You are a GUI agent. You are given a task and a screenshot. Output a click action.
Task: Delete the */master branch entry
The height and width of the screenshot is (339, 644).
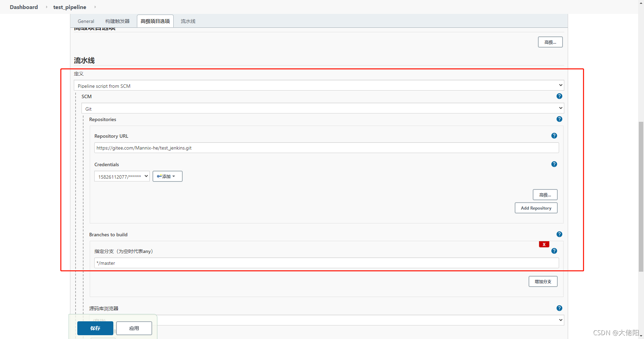tap(544, 244)
